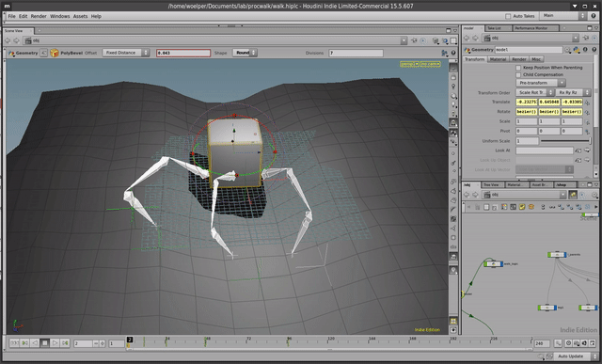Click the Translate X value field

pyautogui.click(x=527, y=103)
